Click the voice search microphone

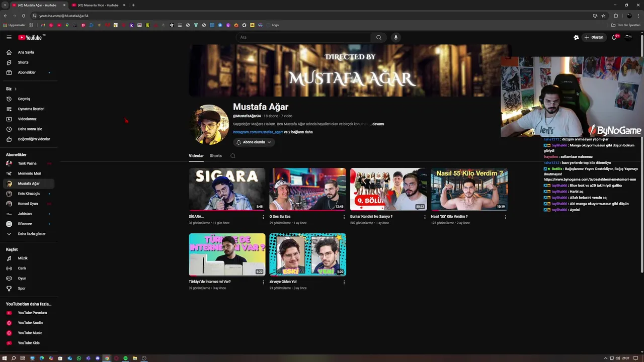[396, 37]
